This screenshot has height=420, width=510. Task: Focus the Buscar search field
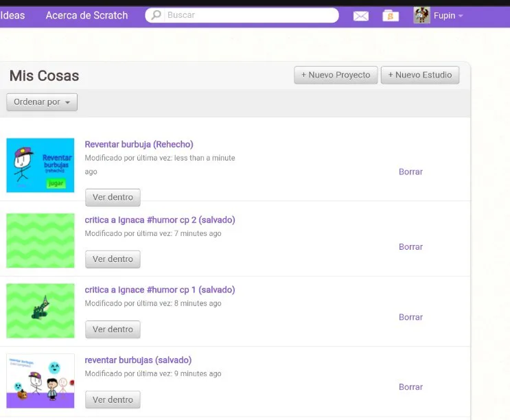tap(242, 15)
